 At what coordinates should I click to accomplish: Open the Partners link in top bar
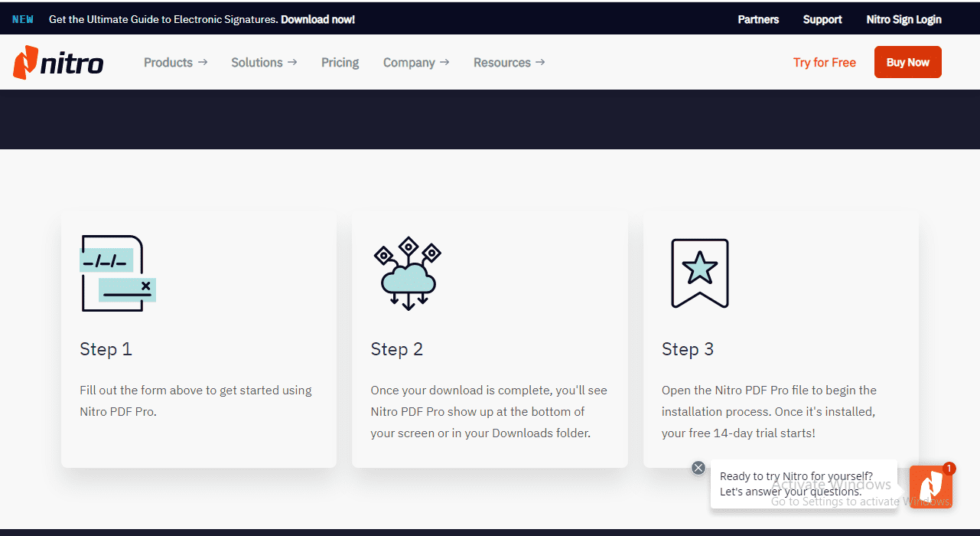point(758,19)
